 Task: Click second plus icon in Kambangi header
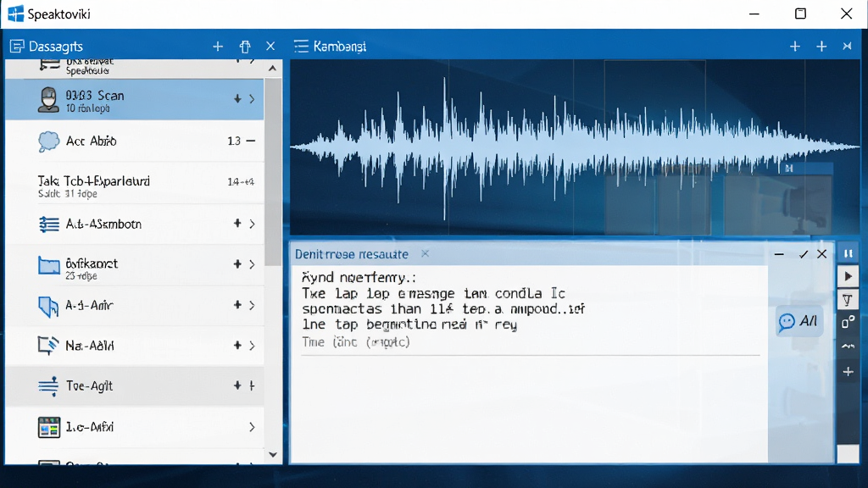point(821,47)
